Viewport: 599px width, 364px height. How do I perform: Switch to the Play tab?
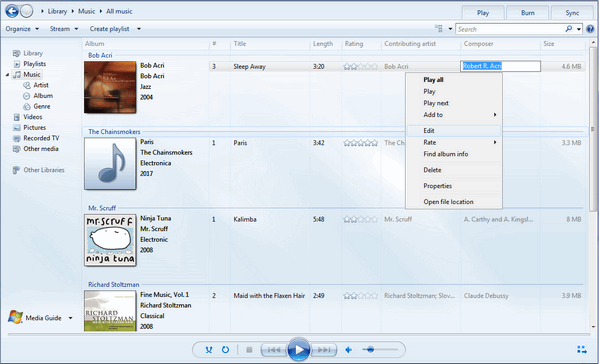[483, 13]
